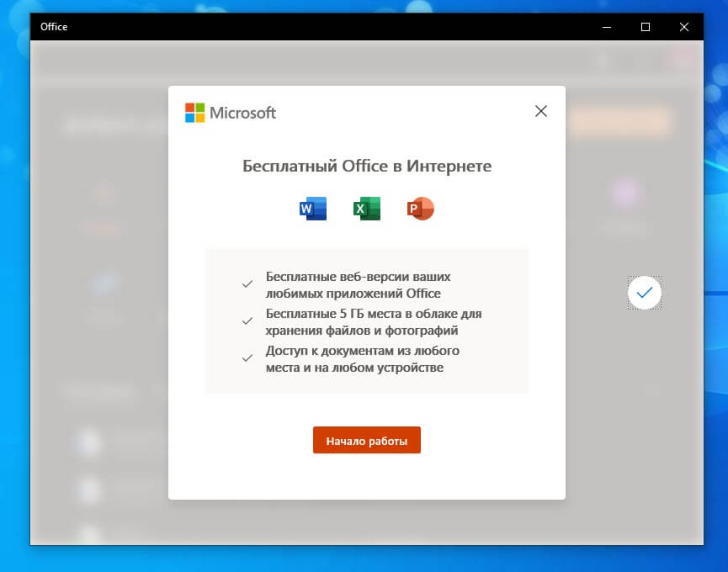Click the Microsoft four-color logo
Image resolution: width=728 pixels, height=572 pixels.
pos(194,113)
